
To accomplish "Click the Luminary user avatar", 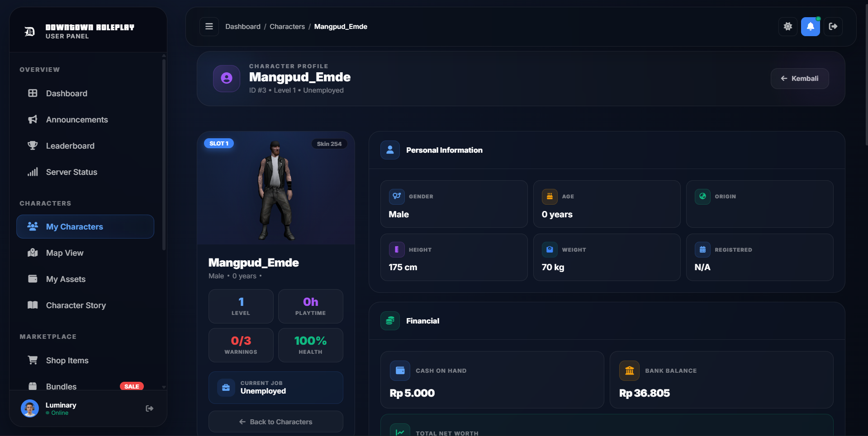I will pyautogui.click(x=30, y=408).
